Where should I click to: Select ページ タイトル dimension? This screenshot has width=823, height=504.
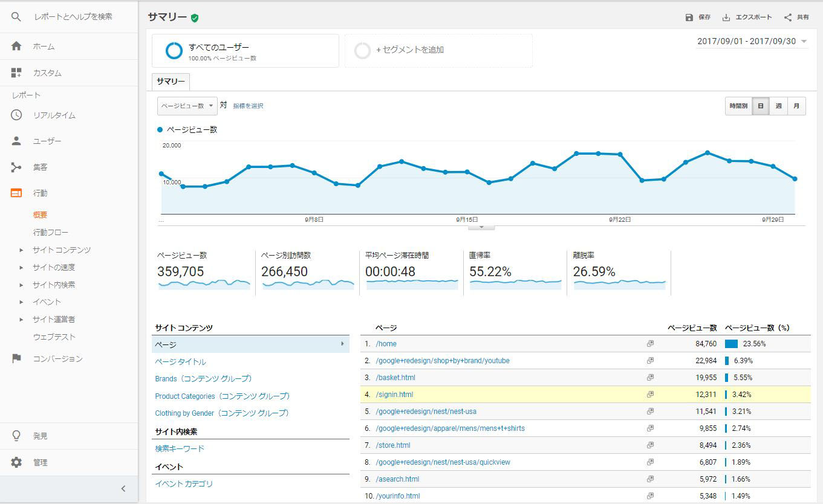point(180,361)
